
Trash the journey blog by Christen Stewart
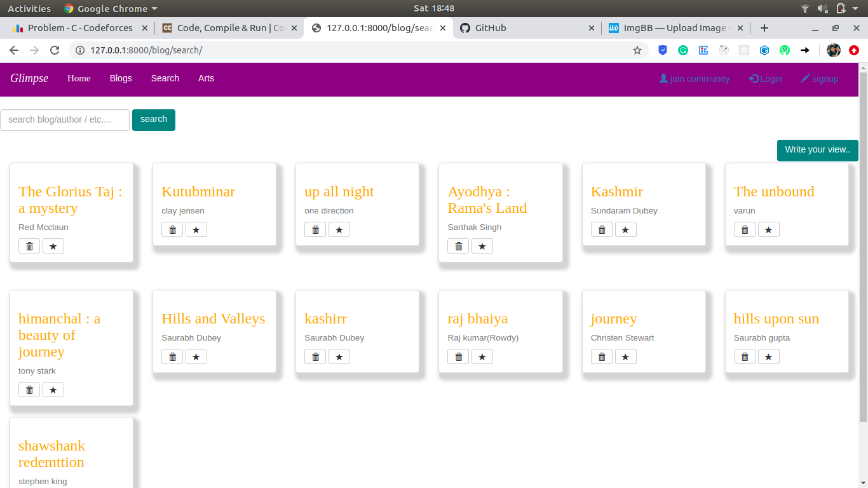point(602,356)
